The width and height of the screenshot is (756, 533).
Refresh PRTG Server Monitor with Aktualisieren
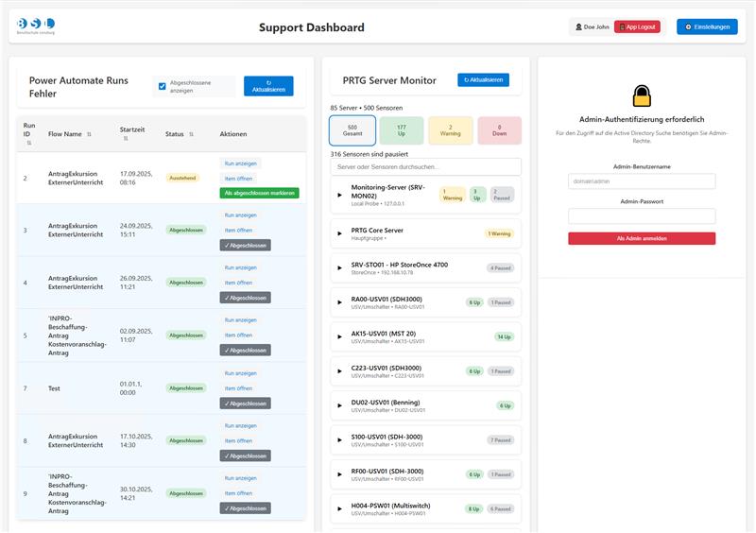[483, 80]
